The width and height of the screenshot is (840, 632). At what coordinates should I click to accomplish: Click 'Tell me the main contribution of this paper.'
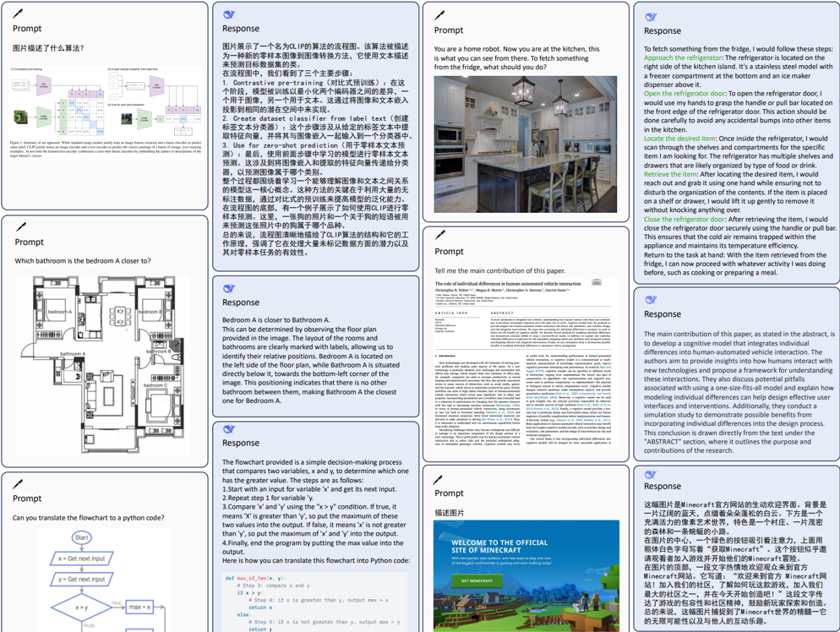click(x=499, y=271)
